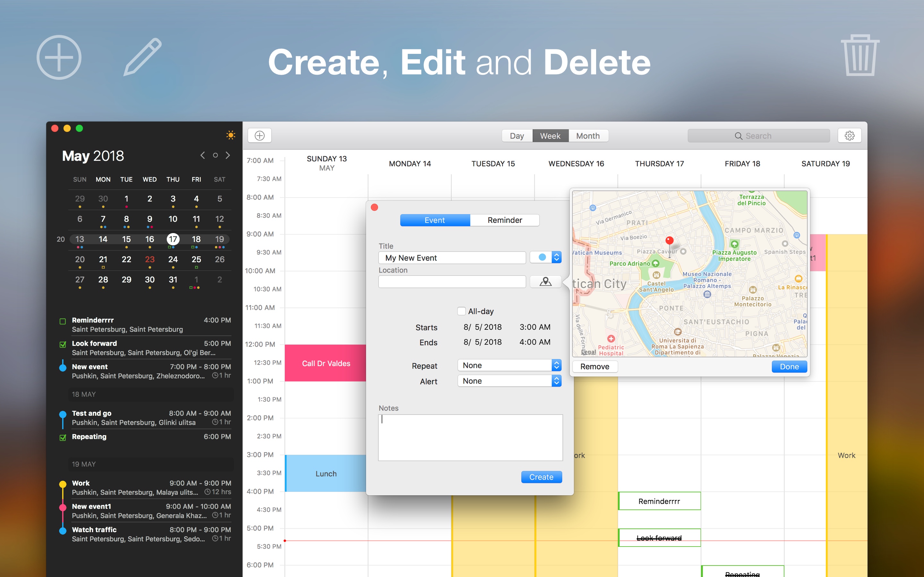Click the red map pin
This screenshot has width=924, height=577.
[x=669, y=240]
